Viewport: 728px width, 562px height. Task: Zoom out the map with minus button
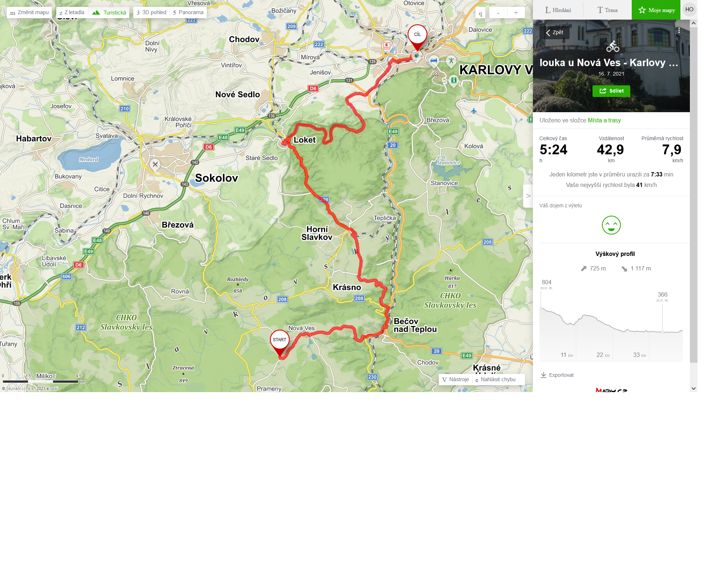coord(498,13)
